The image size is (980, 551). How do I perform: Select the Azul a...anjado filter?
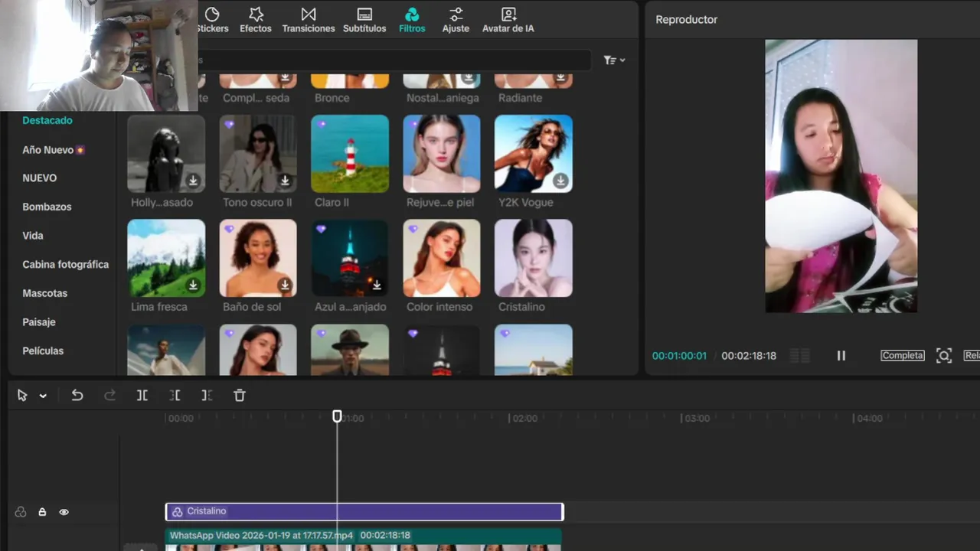[350, 258]
